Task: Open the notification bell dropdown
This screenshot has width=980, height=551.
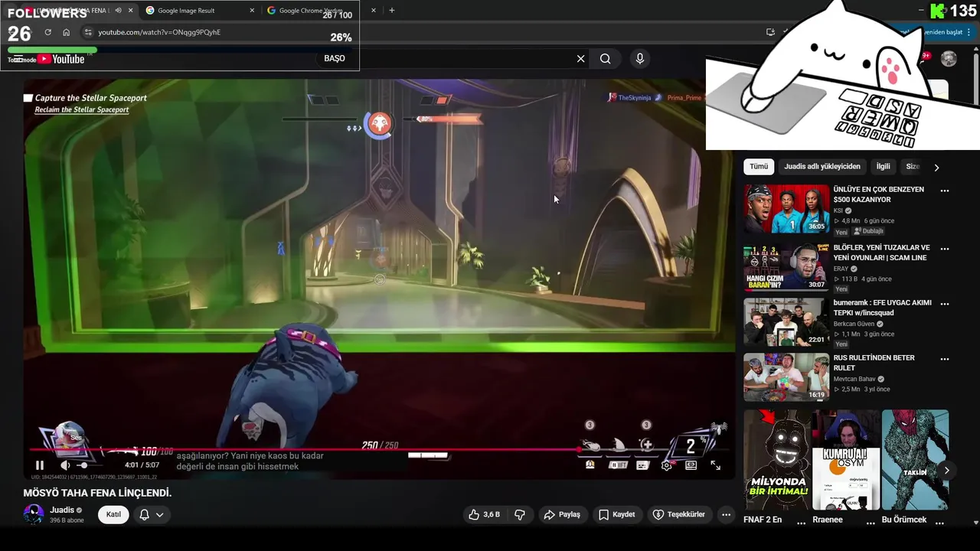Action: point(152,514)
